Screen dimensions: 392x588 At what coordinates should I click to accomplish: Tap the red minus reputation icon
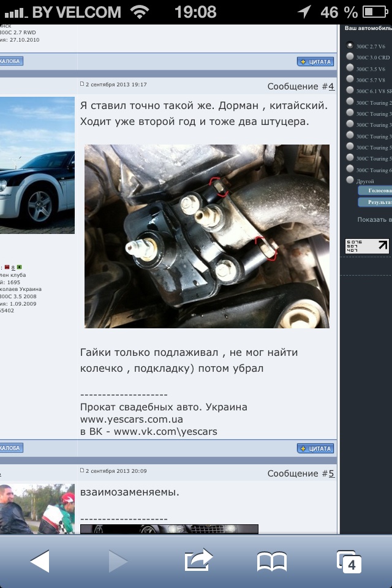[7, 268]
